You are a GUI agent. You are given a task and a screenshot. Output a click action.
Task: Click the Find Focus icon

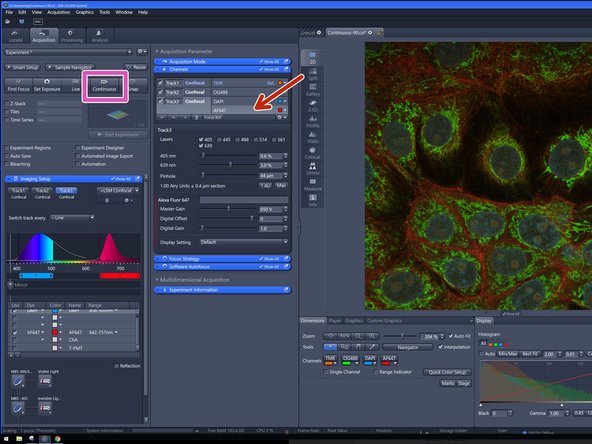click(x=18, y=85)
